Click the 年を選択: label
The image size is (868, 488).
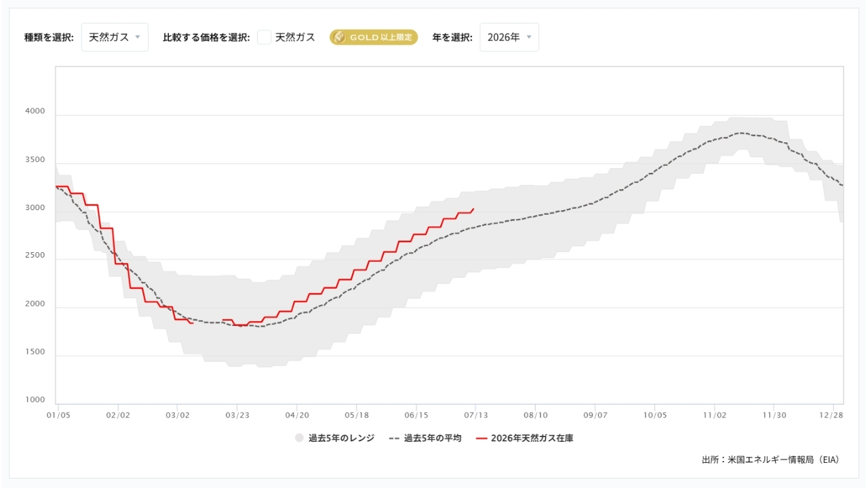tap(452, 37)
